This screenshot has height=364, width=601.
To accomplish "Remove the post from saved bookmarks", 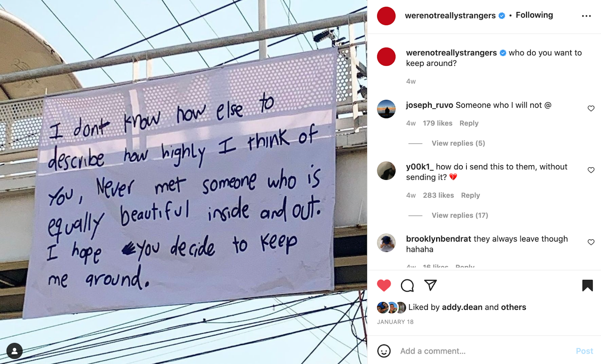I will (587, 286).
